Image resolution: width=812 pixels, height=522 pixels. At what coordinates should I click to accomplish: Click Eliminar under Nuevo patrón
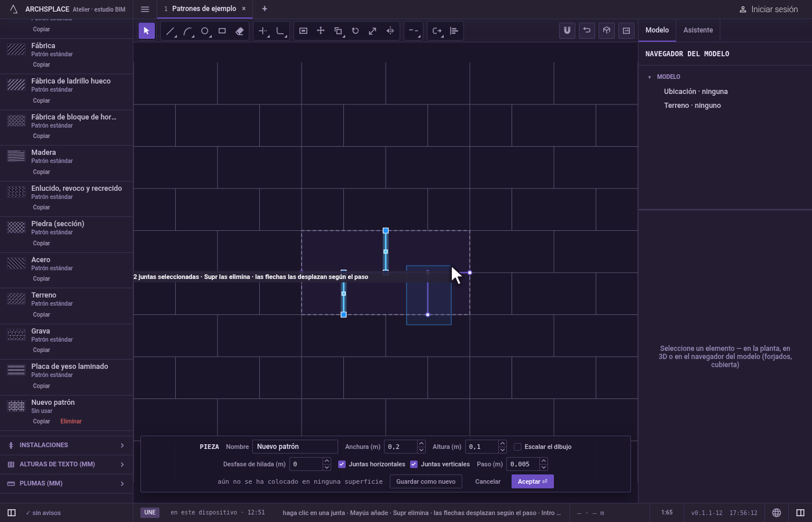pyautogui.click(x=71, y=422)
